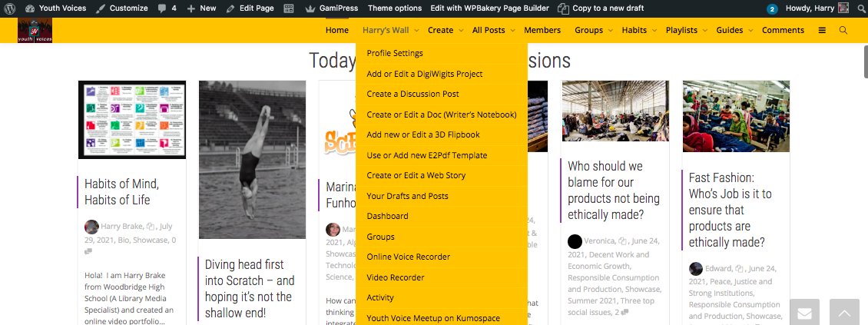Select Create a Discussion Post
868x325 pixels.
pos(412,95)
